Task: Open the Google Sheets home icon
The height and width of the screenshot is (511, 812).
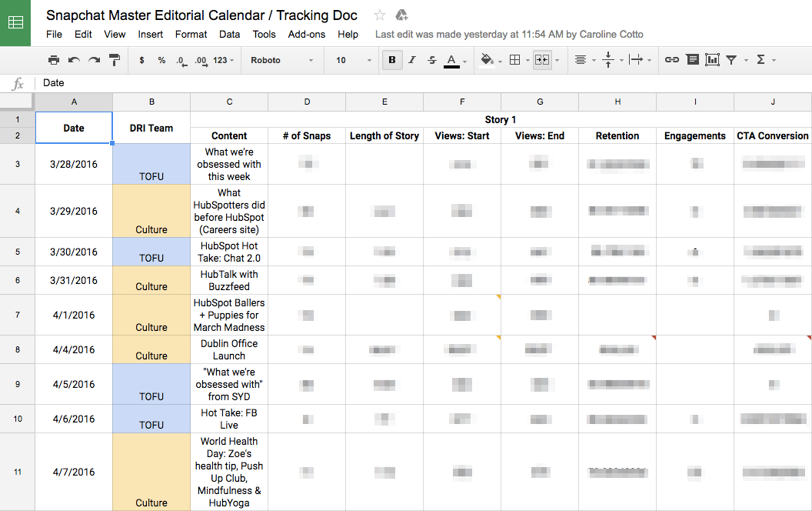Action: click(x=15, y=23)
